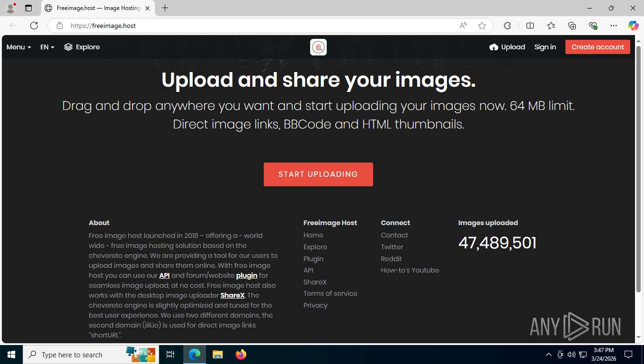Open Terms of service link
The height and width of the screenshot is (364, 644).
click(x=331, y=293)
